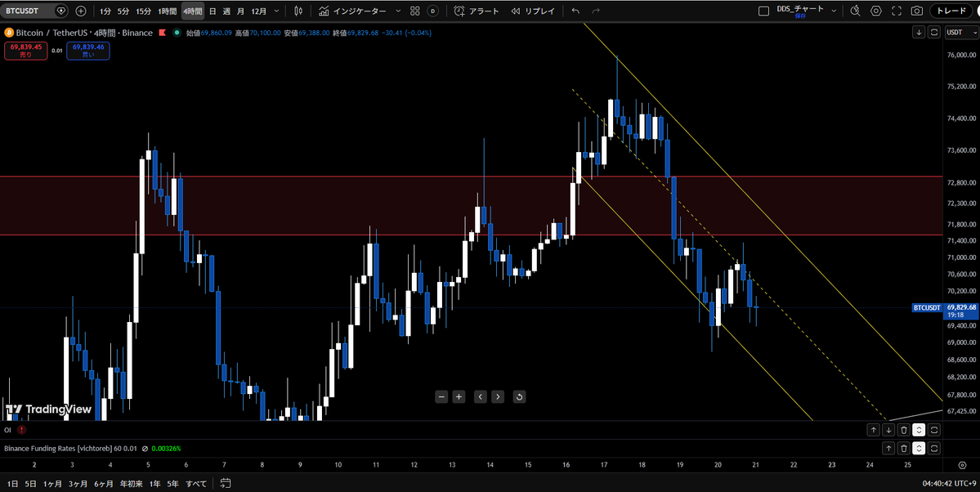Viewport: 980px width, 492px height.
Task: Select the 15分 timeframe
Action: pos(144,11)
